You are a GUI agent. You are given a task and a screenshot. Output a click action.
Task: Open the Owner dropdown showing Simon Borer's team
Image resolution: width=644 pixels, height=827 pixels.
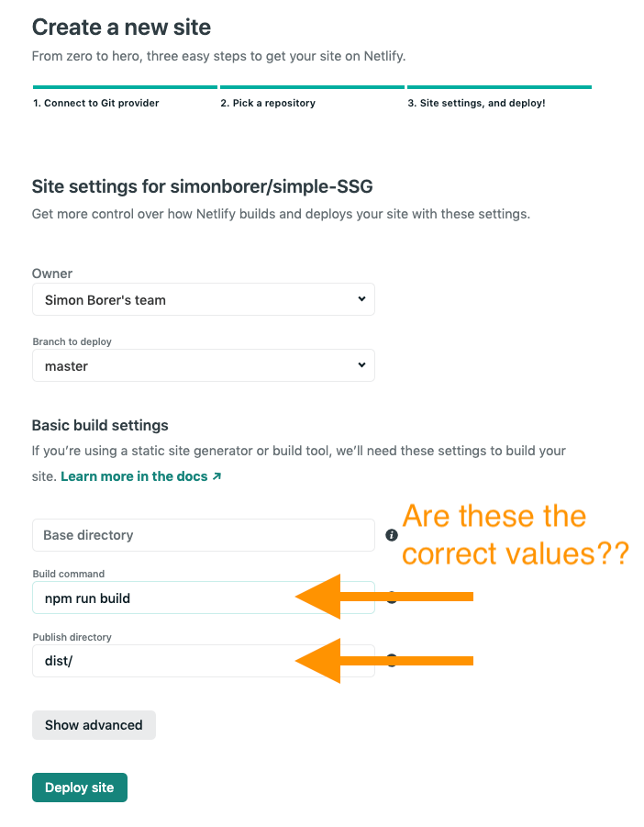204,299
